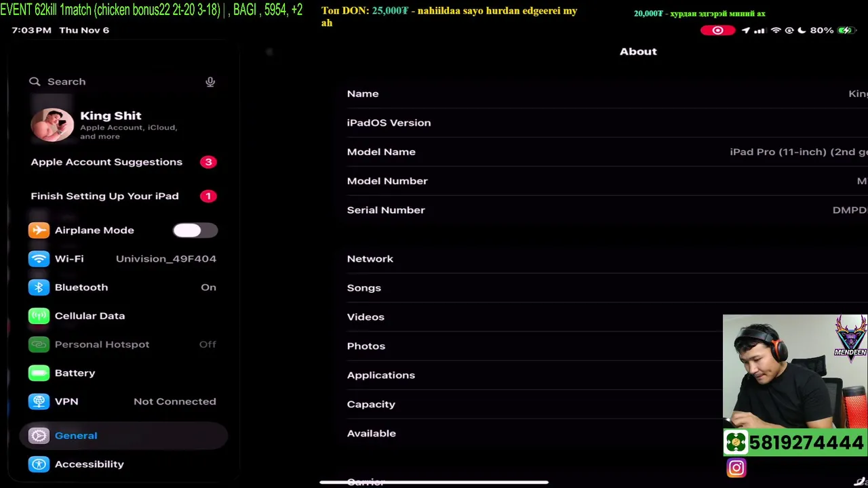This screenshot has width=868, height=488.
Task: Tap the 7:03 PM clock in status bar
Action: (x=32, y=30)
